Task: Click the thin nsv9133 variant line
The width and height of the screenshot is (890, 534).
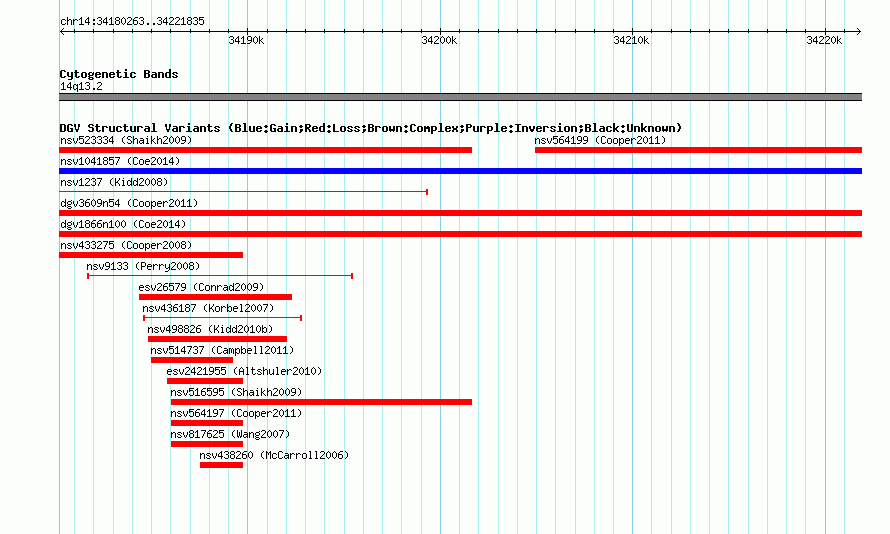Action: click(x=220, y=276)
